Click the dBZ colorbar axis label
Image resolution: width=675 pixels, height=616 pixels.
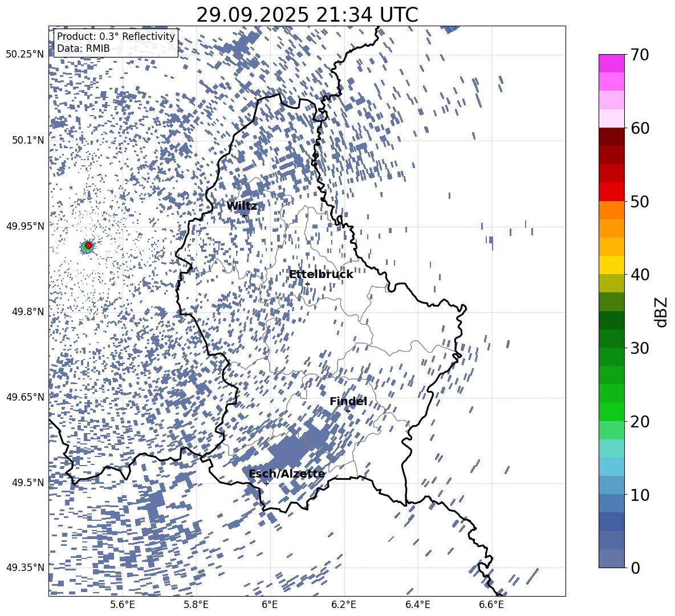(x=662, y=312)
